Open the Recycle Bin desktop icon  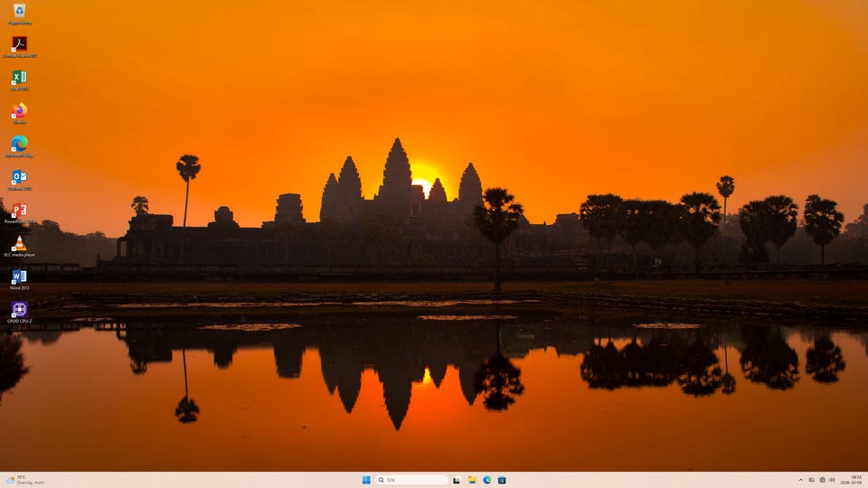19,14
